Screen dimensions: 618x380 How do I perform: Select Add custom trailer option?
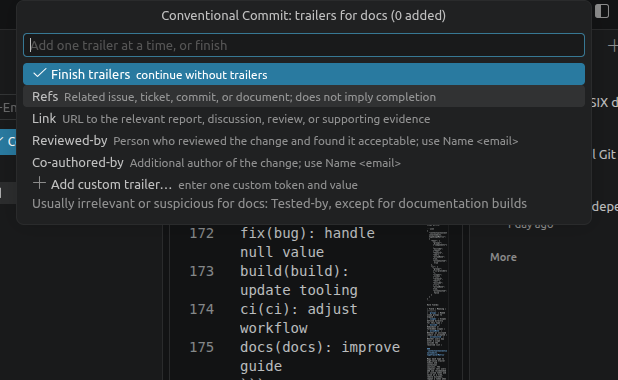click(x=303, y=184)
